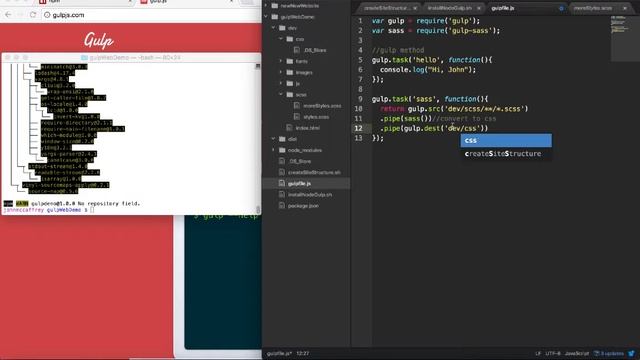
Task: Expand the images folder arrow
Action: click(281, 72)
